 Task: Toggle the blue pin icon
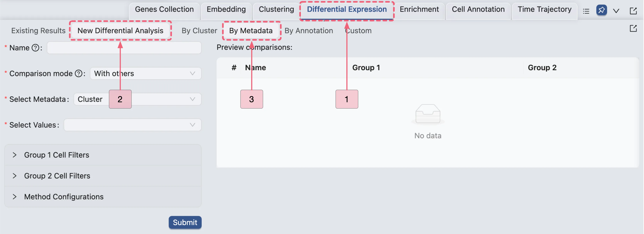pos(602,10)
